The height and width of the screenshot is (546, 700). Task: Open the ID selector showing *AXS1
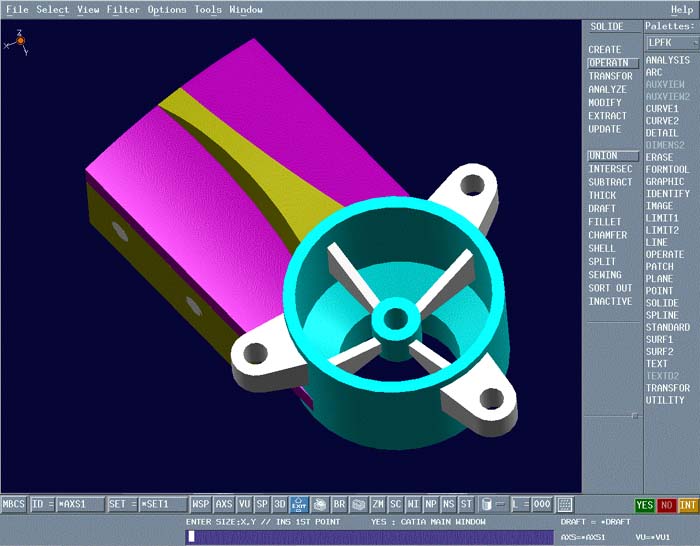click(x=67, y=505)
